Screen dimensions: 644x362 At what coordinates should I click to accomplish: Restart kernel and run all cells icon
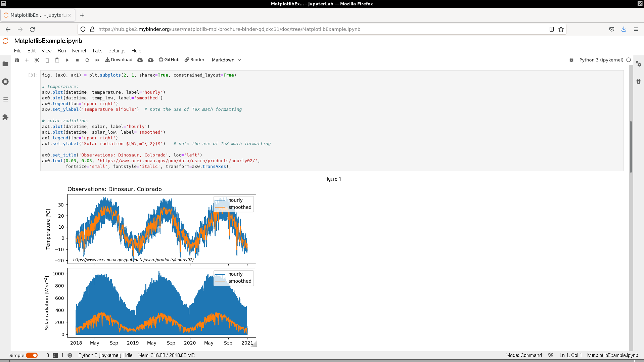coord(97,60)
